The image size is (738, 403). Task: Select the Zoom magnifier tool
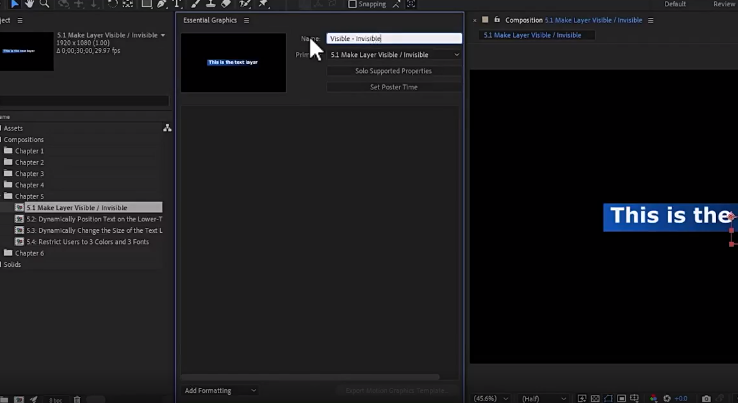coord(44,4)
